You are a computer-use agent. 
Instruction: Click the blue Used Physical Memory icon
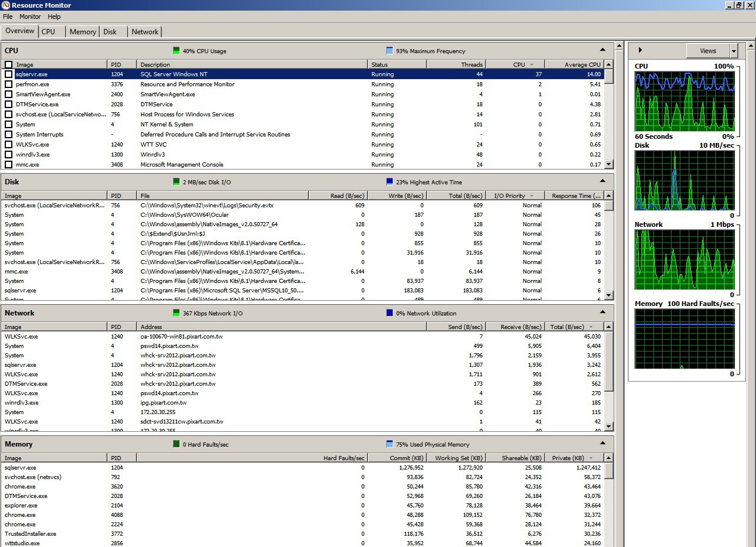pos(389,444)
